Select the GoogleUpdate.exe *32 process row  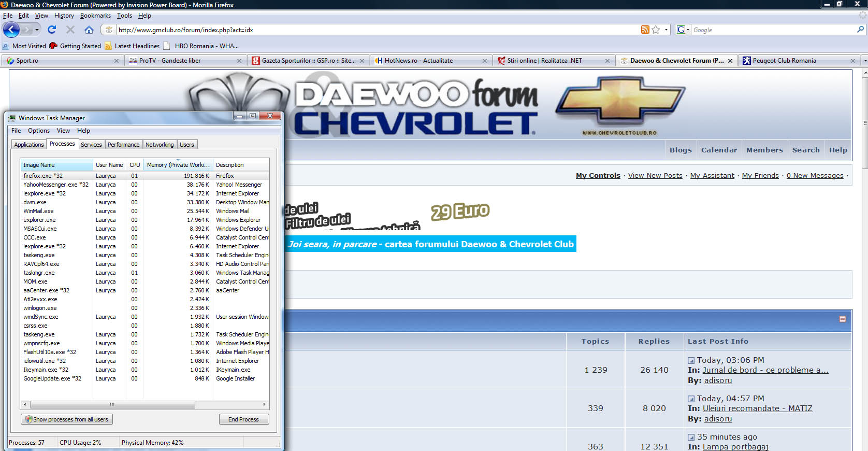click(x=145, y=378)
